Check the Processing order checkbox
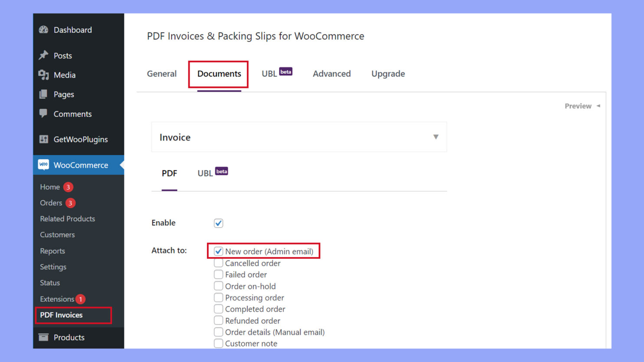This screenshot has width=644, height=362. (x=218, y=297)
